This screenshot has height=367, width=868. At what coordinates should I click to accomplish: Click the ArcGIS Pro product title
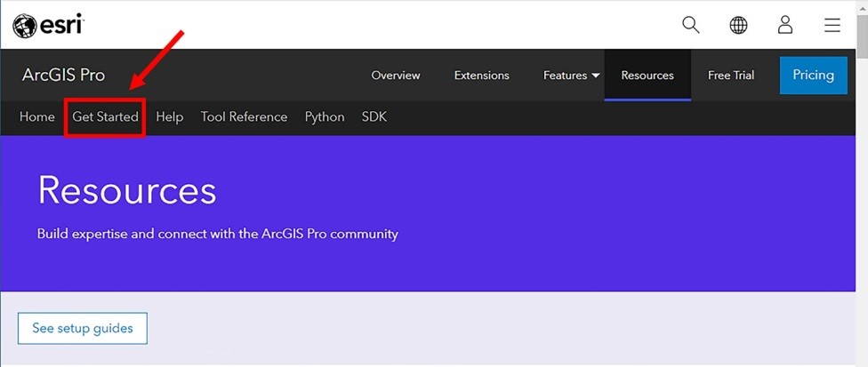point(63,76)
